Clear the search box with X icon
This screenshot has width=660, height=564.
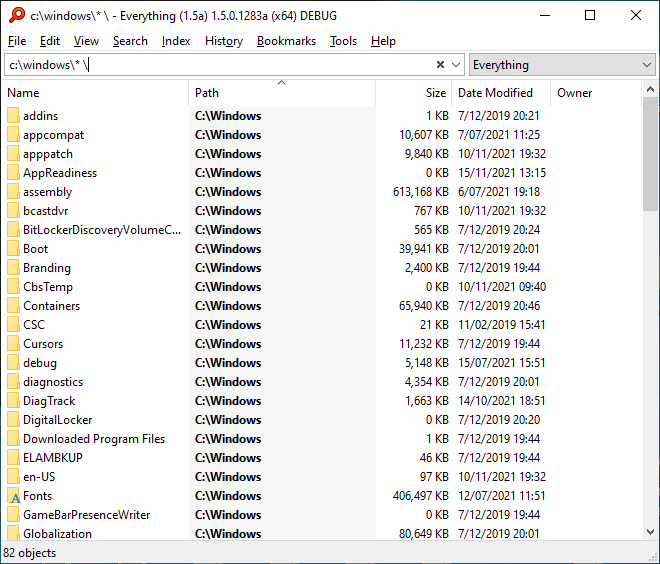pyautogui.click(x=440, y=64)
